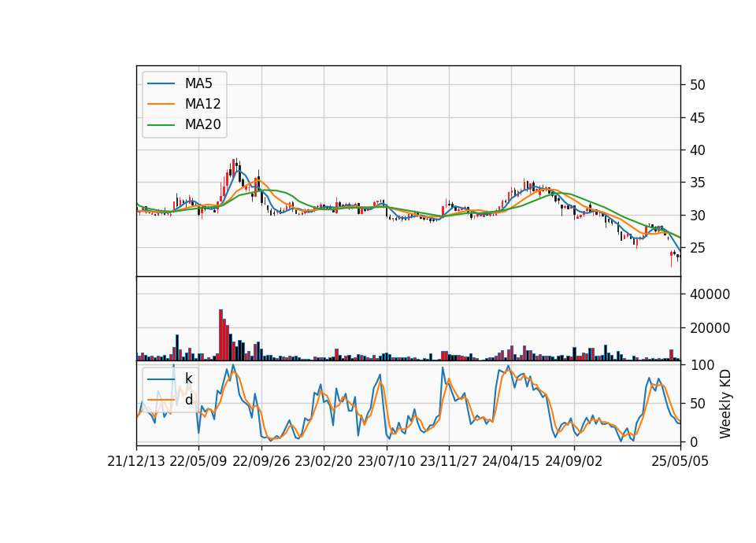Click the price axis value 50
This screenshot has height=543, width=756.
(697, 85)
